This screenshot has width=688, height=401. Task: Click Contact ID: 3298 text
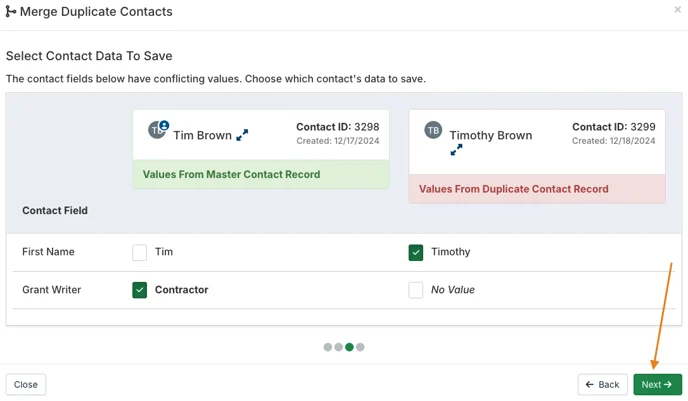[x=337, y=127]
